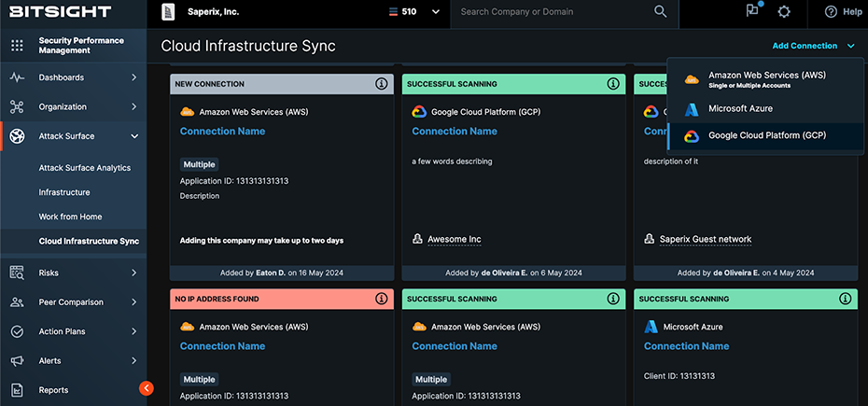Open company selector dropdown next to 510
The width and height of the screenshot is (868, 406).
[435, 12]
